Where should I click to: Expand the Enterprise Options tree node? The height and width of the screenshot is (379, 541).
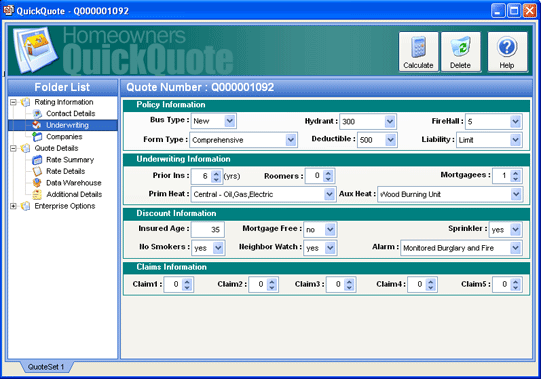click(x=13, y=206)
